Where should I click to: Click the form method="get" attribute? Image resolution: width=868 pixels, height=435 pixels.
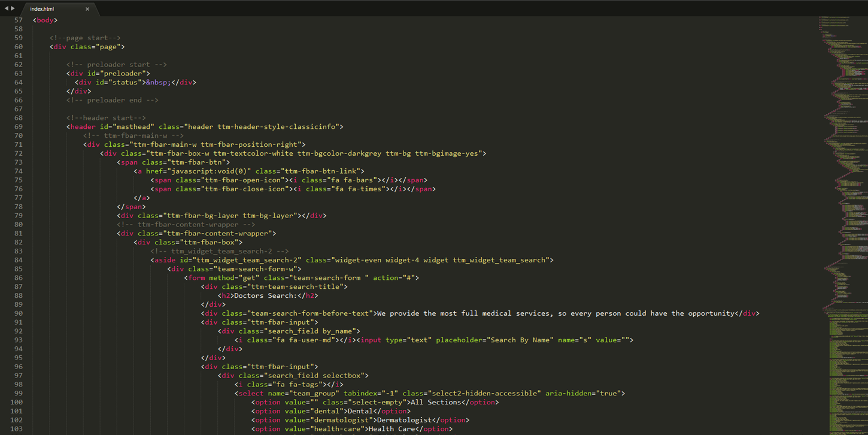pos(234,278)
